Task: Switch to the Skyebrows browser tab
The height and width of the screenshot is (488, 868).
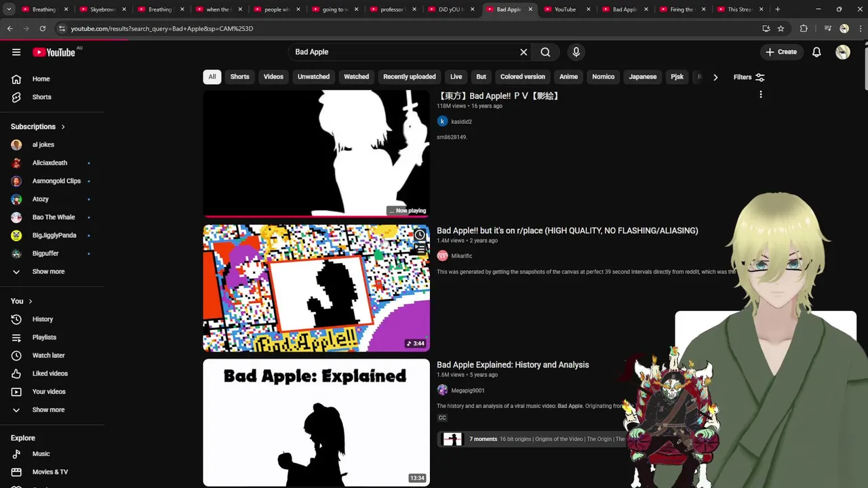Action: click(x=103, y=9)
